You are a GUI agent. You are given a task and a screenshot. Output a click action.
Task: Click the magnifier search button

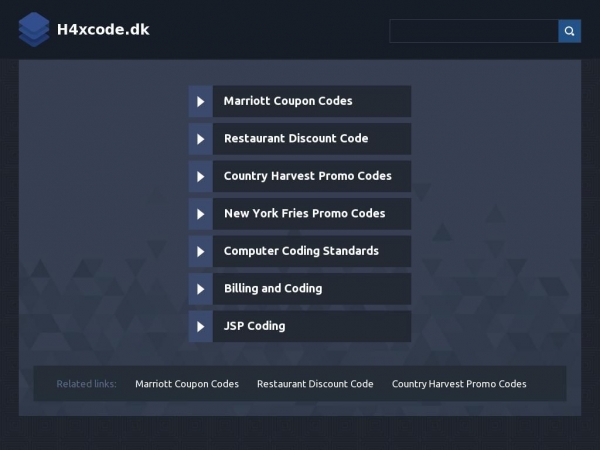point(569,31)
